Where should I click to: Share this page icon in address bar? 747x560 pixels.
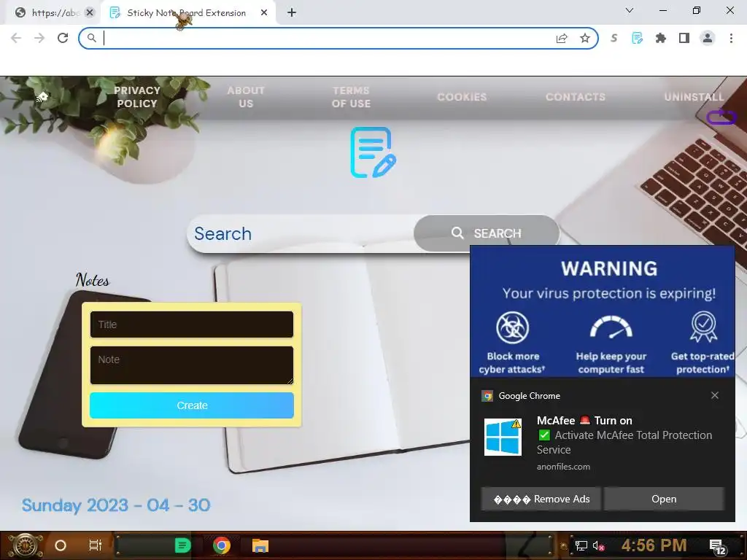pos(562,38)
